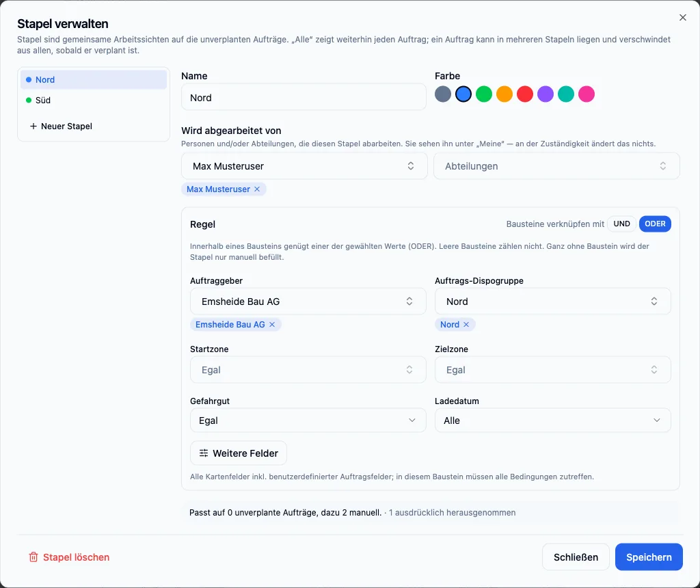Click into the Name input field
Viewport: 700px width, 588px height.
[x=304, y=97]
